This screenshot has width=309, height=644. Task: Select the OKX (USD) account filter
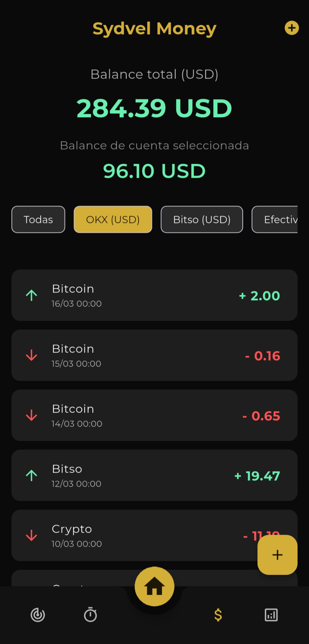[x=113, y=219]
